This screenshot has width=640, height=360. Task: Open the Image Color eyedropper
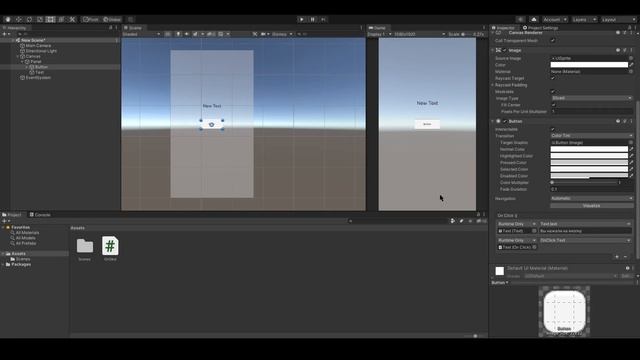click(x=631, y=65)
